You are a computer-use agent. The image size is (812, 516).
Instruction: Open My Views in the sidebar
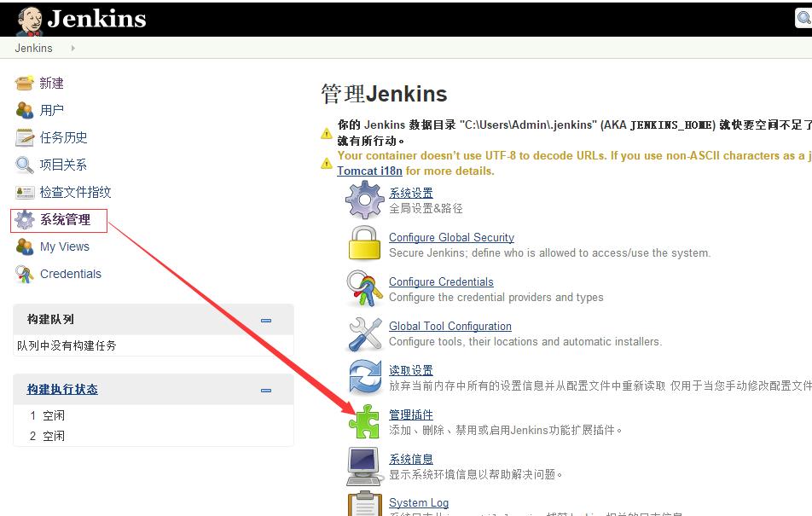(65, 246)
